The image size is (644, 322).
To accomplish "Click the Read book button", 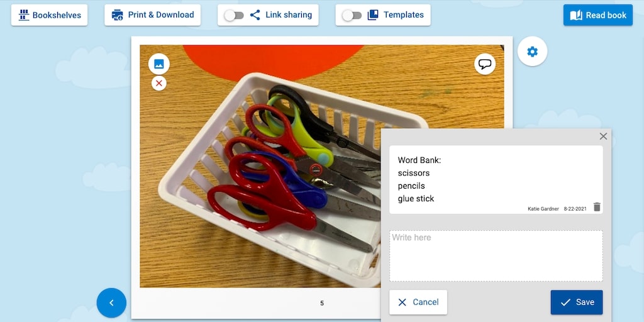I will [598, 15].
